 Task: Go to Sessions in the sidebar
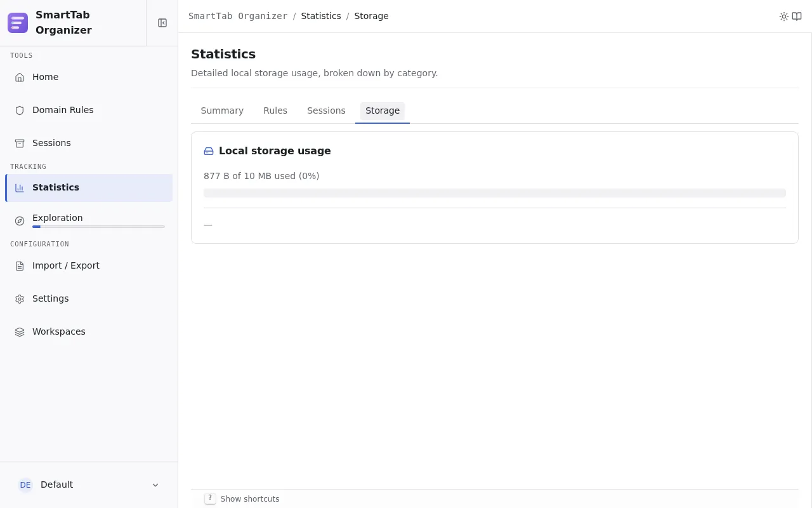(89, 144)
